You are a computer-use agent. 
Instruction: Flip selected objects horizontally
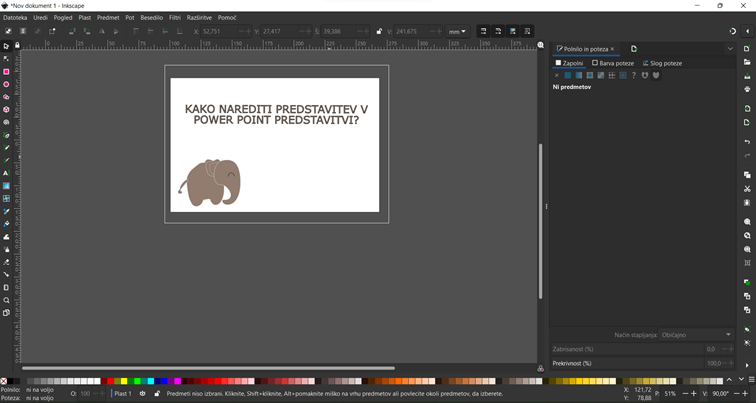[102, 31]
